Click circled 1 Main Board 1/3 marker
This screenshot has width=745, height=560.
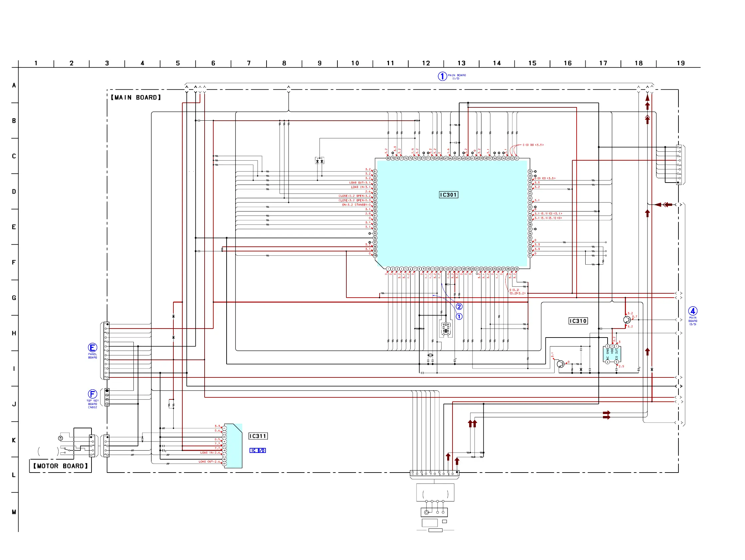pos(442,76)
